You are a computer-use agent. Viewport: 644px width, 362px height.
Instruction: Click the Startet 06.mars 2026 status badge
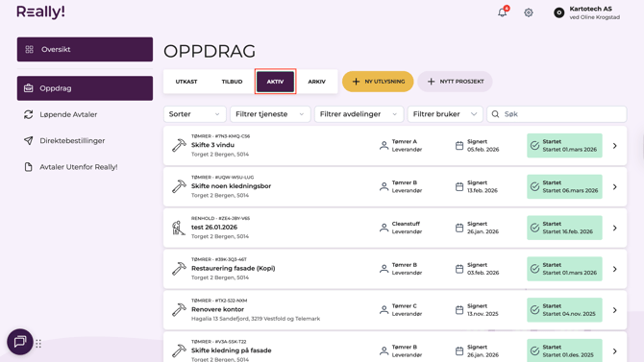tap(565, 186)
